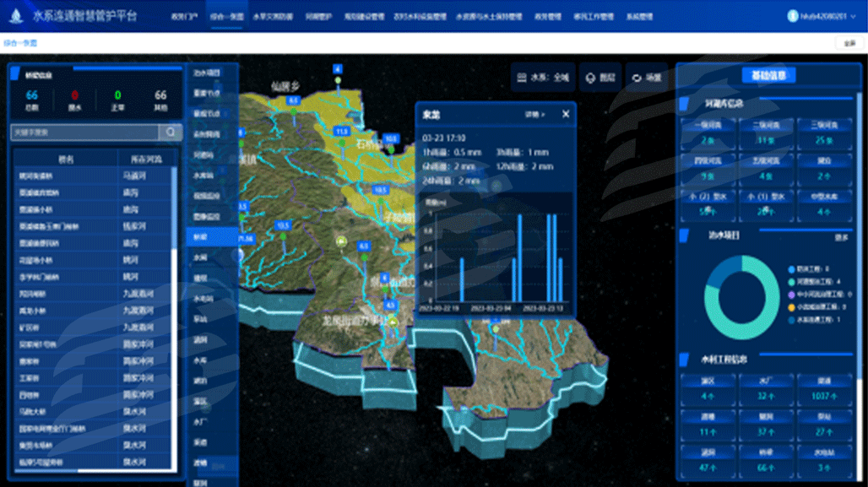The width and height of the screenshot is (868, 487).
Task: Toggle the 桥梁 layer in the layer list
Action: click(201, 237)
